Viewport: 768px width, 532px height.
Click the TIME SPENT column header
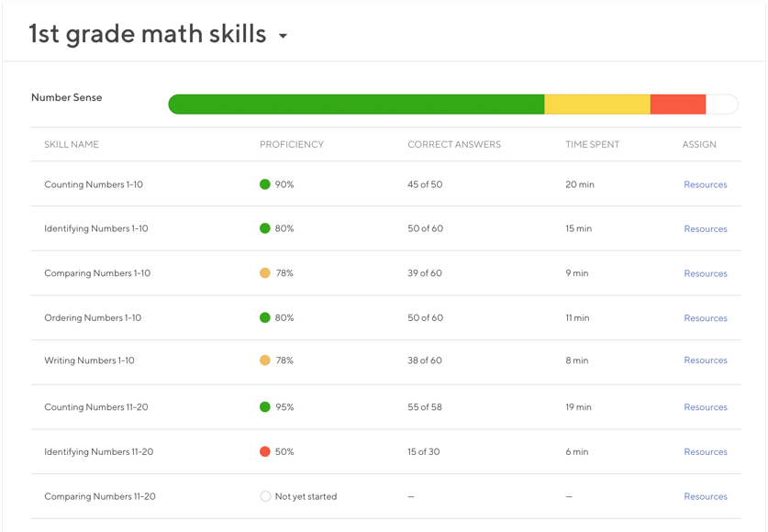point(594,144)
